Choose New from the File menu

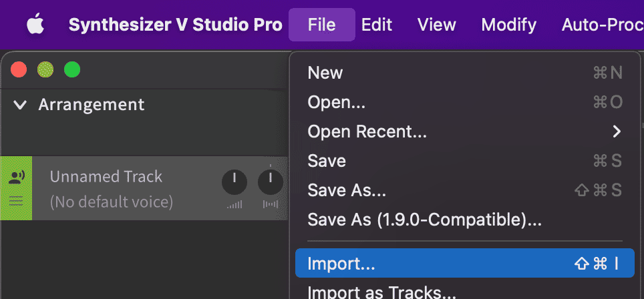[x=325, y=73]
